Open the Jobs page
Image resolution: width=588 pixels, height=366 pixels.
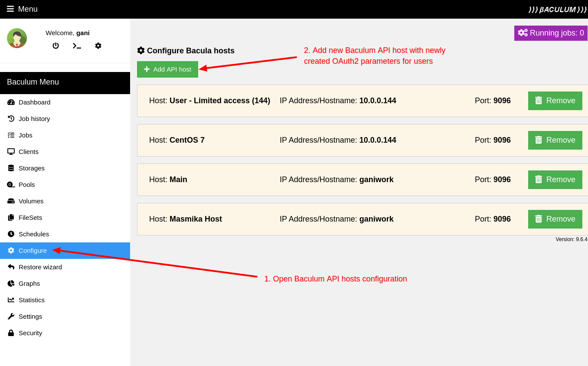65,135
